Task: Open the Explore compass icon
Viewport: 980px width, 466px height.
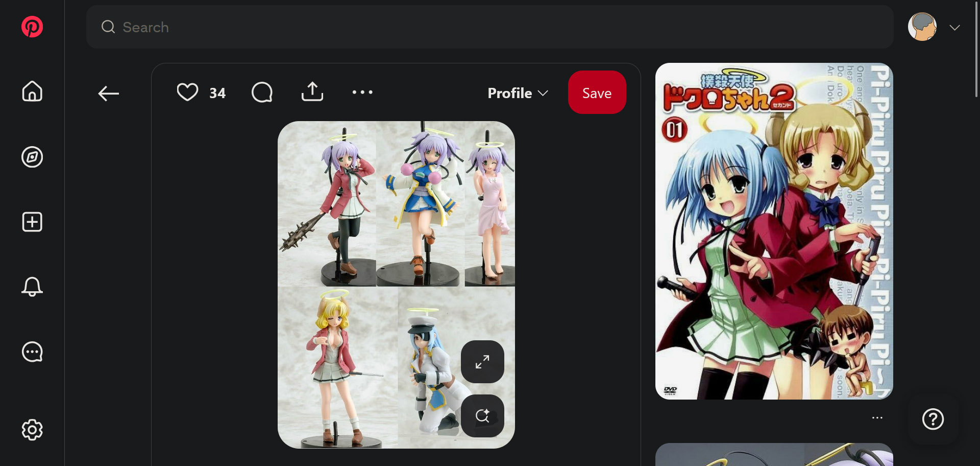Action: [32, 157]
